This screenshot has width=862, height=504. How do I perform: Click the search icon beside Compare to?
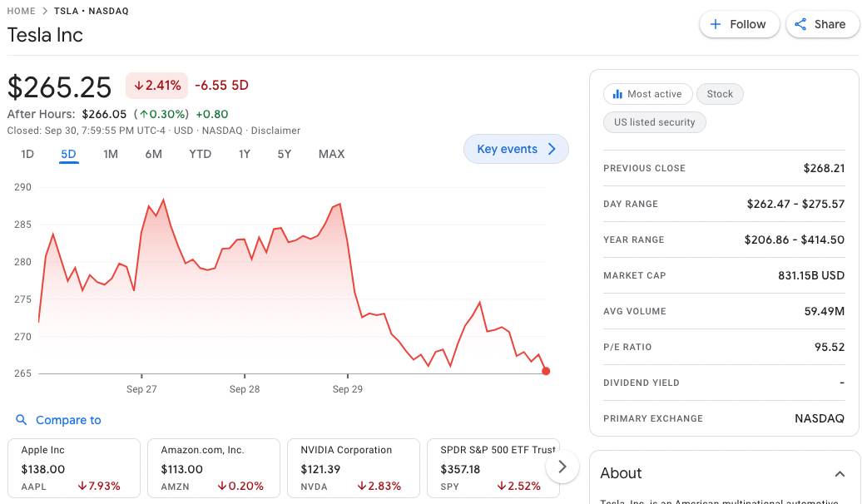(x=22, y=420)
